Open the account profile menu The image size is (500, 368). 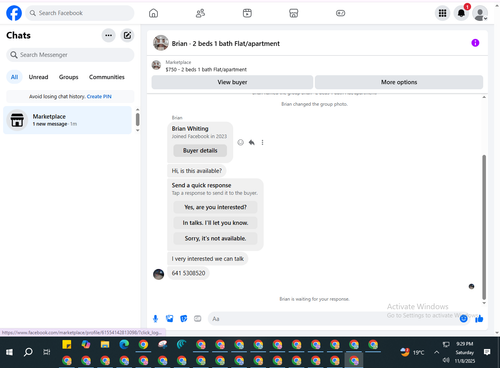(480, 13)
